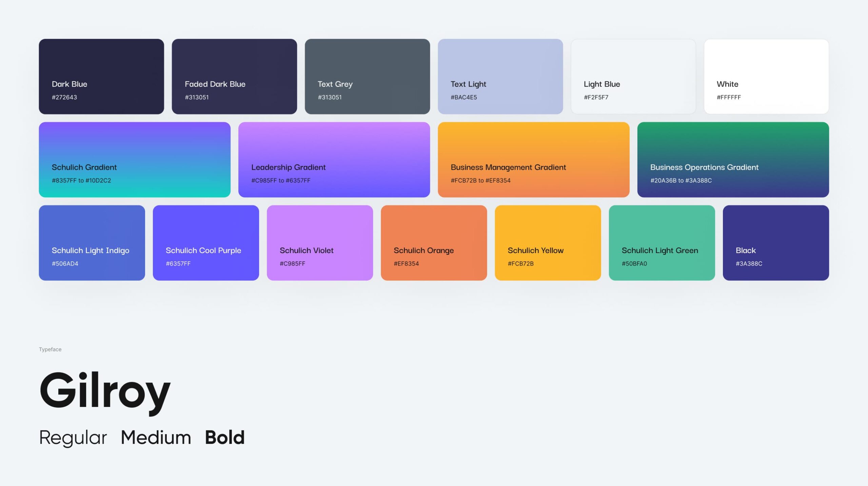868x486 pixels.
Task: Choose the Schulich Light Green swatch
Action: 662,243
